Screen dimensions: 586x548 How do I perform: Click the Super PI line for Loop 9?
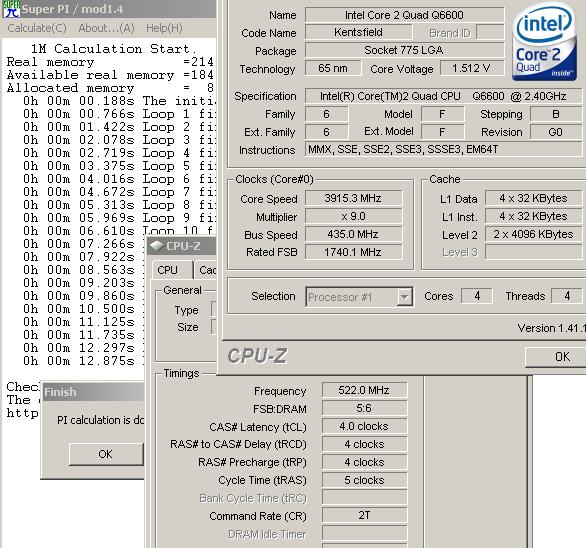pyautogui.click(x=119, y=218)
